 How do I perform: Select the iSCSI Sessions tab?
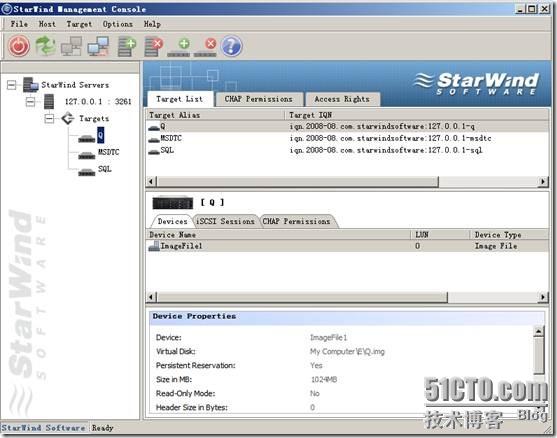coord(226,221)
